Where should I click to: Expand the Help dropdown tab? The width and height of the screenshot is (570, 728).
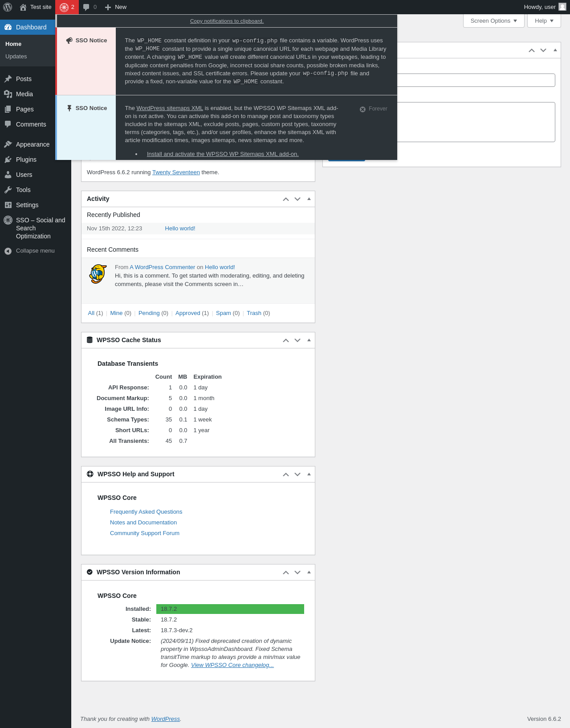(544, 21)
